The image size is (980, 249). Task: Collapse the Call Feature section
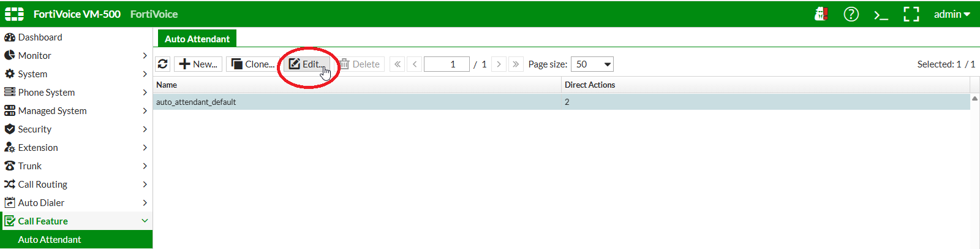coord(76,221)
